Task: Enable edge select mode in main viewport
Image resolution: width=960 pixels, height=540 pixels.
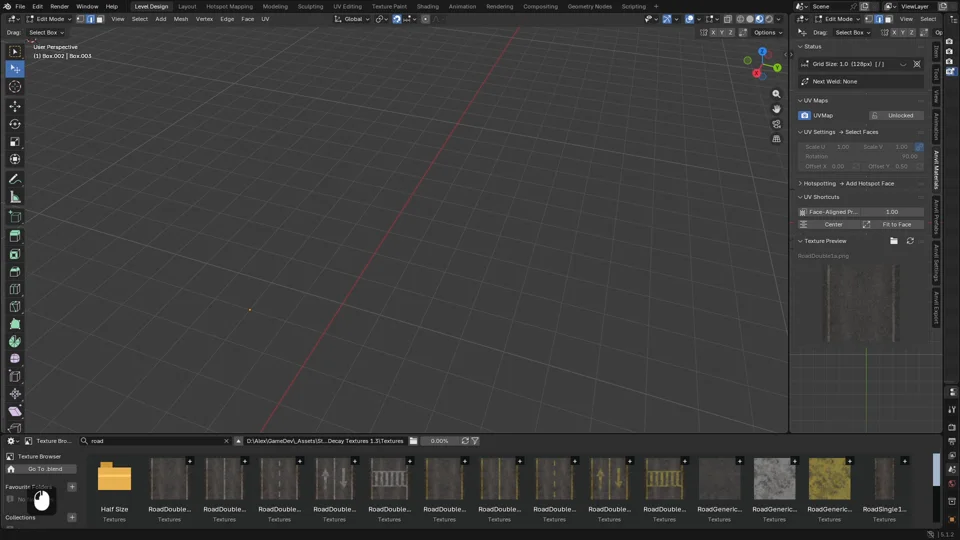Action: pyautogui.click(x=90, y=19)
